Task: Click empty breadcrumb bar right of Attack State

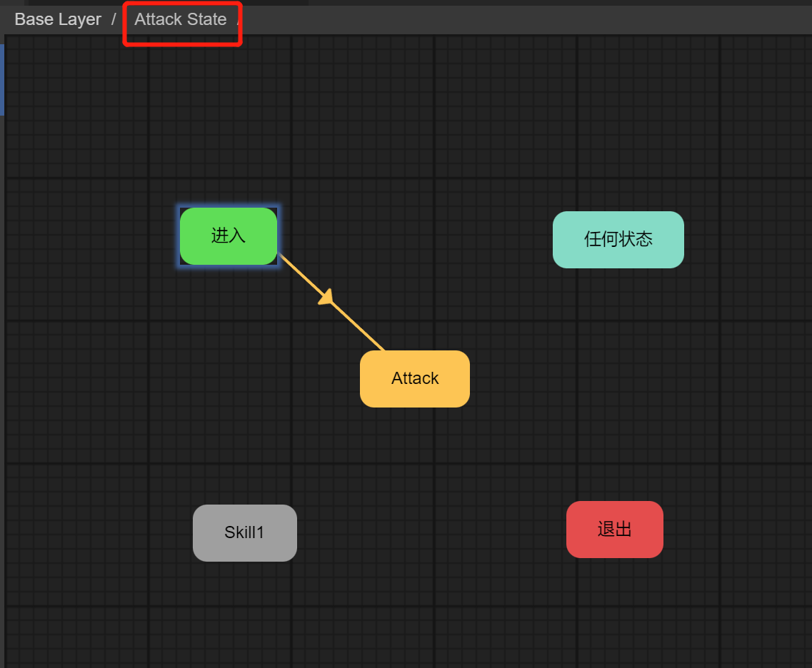Action: pyautogui.click(x=500, y=19)
